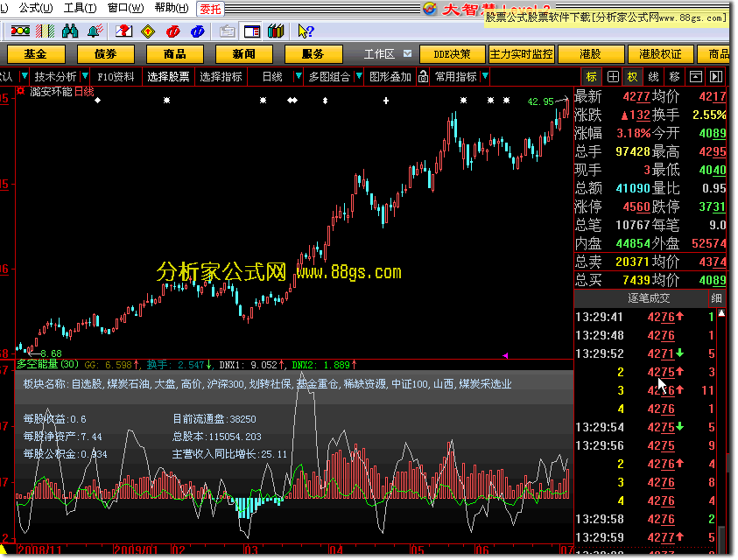This screenshot has width=738, height=560.
Task: Click the yellow diamond up-arrow icon
Action: pos(148,31)
